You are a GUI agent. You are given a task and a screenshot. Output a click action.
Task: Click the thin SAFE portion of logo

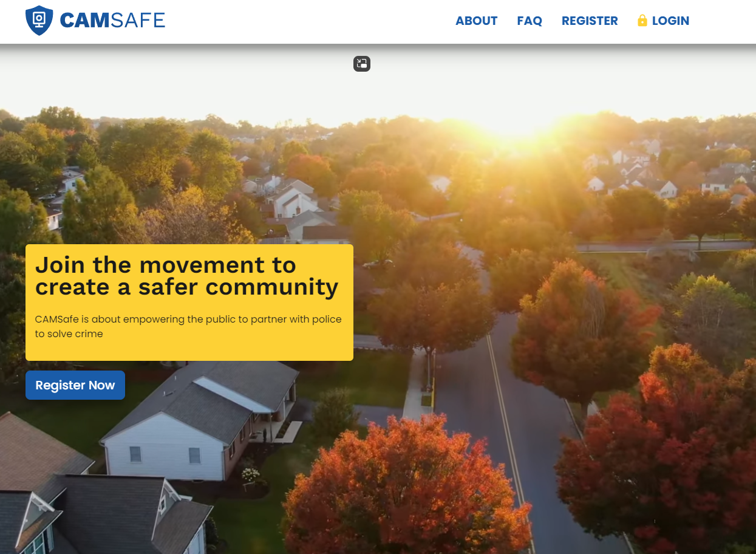pos(138,21)
